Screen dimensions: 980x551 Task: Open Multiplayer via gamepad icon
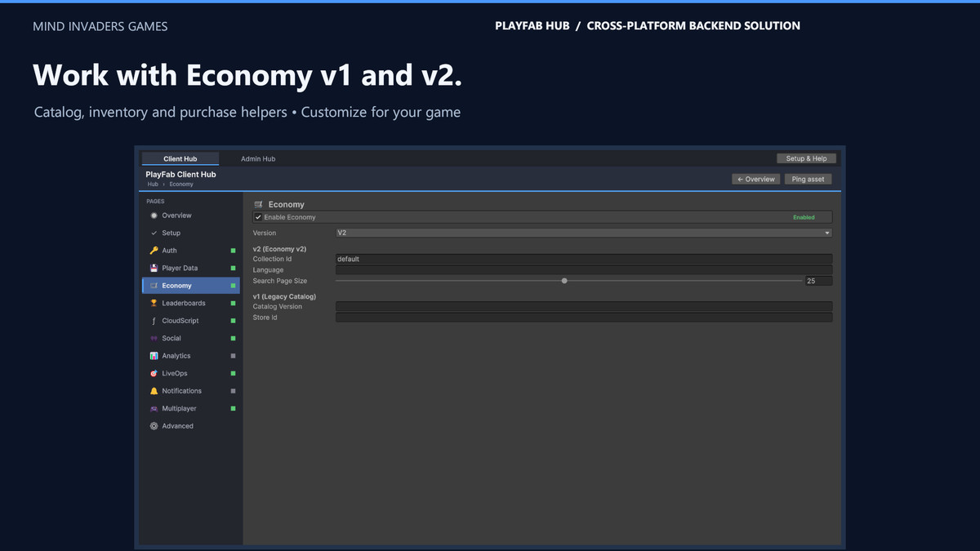[154, 408]
